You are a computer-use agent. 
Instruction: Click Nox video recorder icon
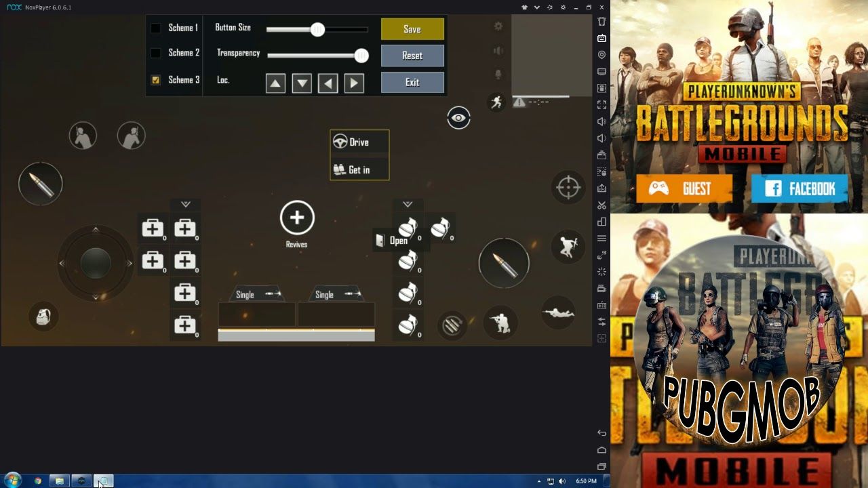[x=601, y=289]
